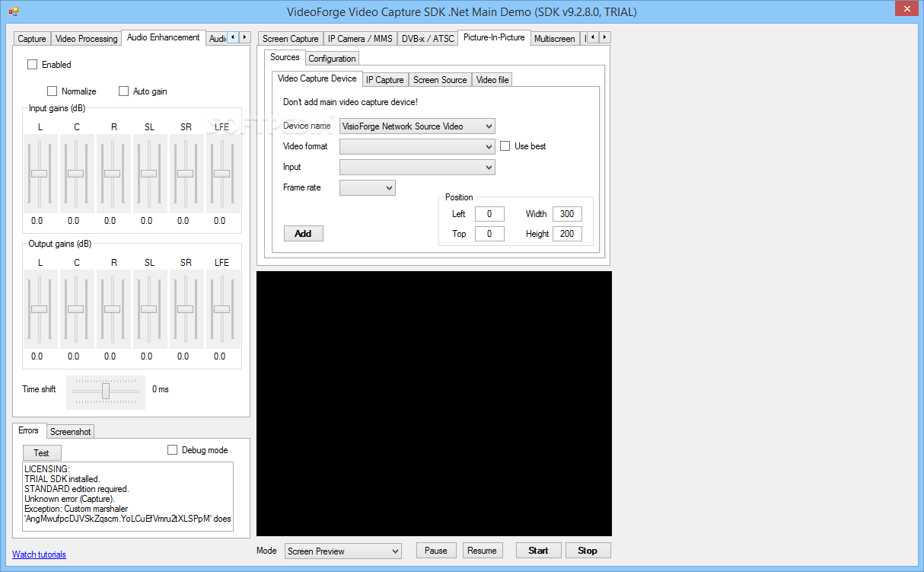Open the Screenshot tab

70,432
